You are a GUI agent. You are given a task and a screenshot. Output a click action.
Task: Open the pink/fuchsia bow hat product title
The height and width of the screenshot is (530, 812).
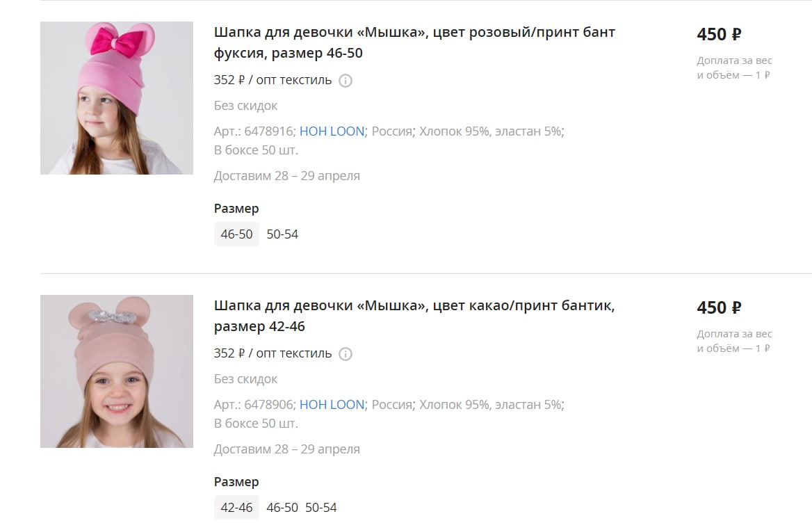pos(414,42)
